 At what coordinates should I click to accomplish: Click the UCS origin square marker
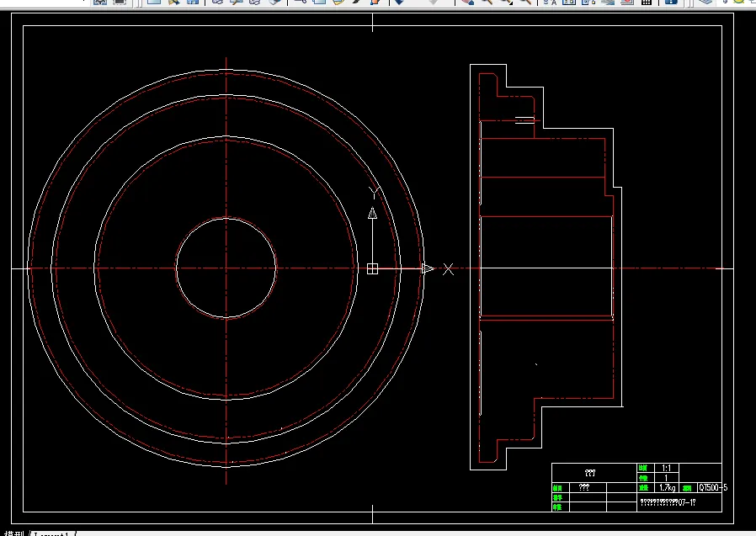372,269
